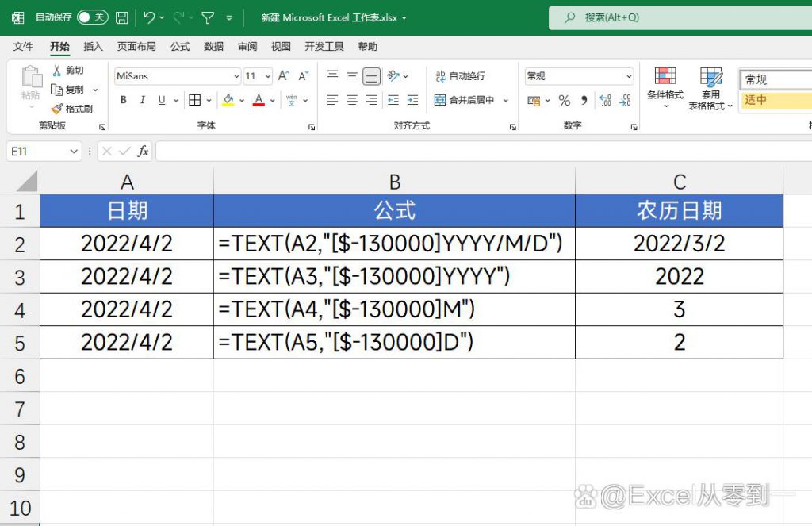Toggle Wrap Text (自动换行)
This screenshot has width=812, height=526.
460,76
